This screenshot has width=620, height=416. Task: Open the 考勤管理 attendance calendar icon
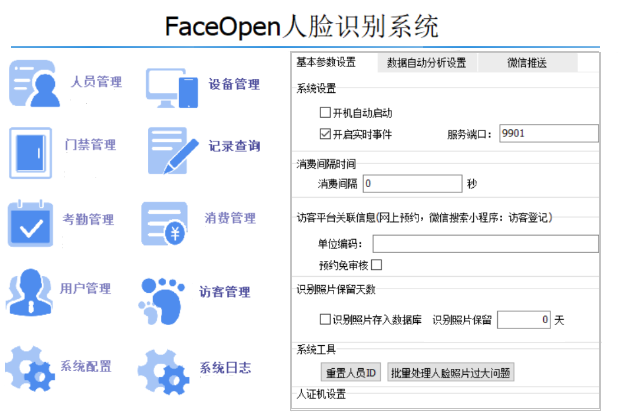pyautogui.click(x=32, y=222)
